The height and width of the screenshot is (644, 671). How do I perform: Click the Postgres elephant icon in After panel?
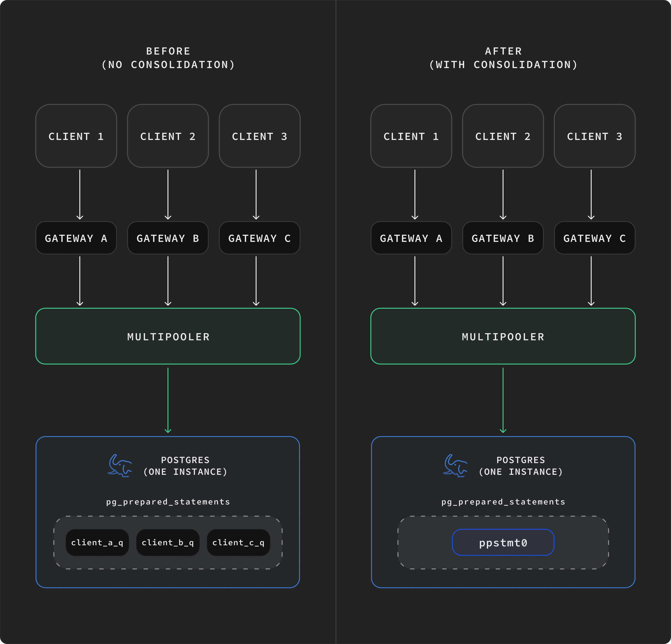(455, 466)
